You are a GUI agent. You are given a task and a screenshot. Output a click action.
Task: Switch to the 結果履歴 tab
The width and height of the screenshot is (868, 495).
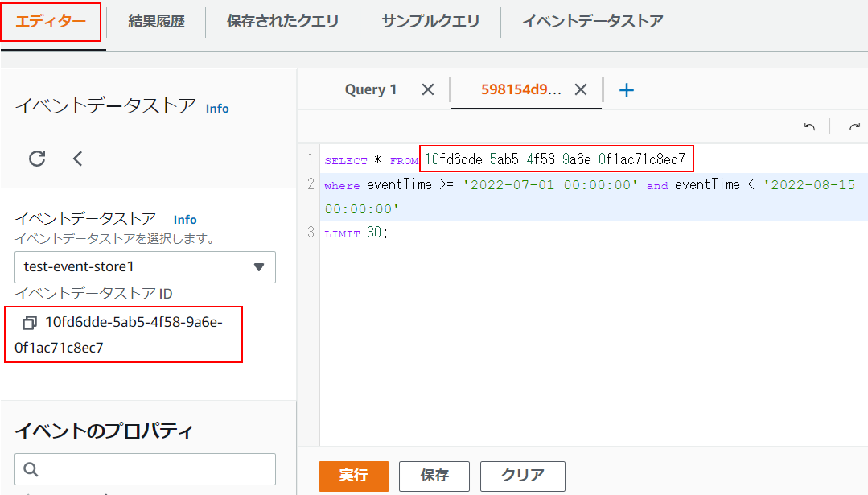pos(156,22)
